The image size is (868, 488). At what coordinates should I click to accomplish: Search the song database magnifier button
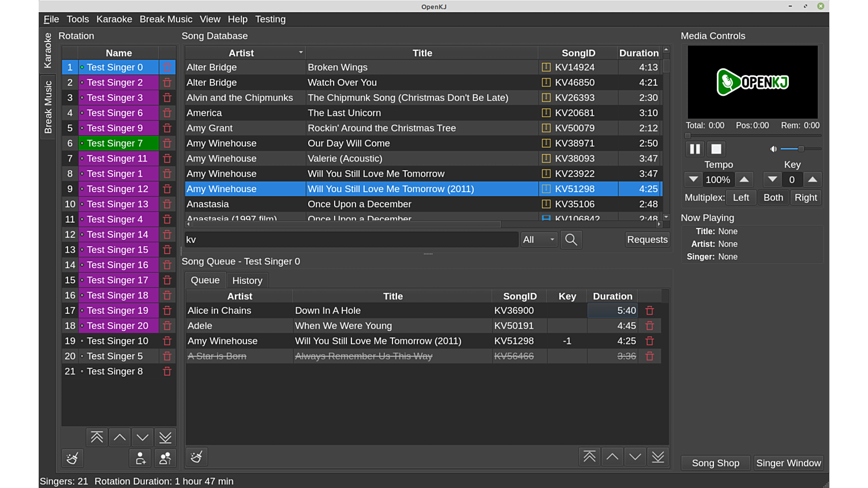[571, 239]
